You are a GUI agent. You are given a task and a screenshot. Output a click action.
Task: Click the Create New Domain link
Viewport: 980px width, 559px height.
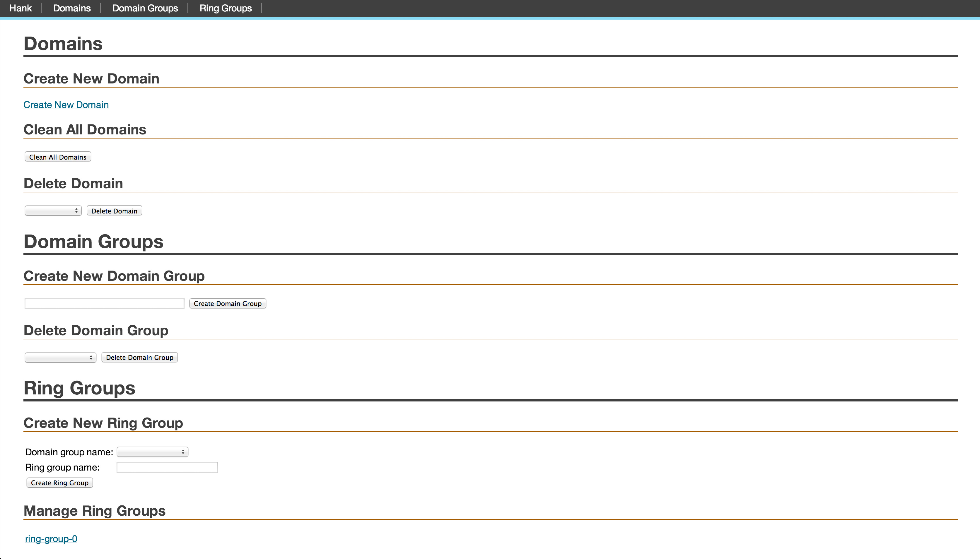point(66,105)
